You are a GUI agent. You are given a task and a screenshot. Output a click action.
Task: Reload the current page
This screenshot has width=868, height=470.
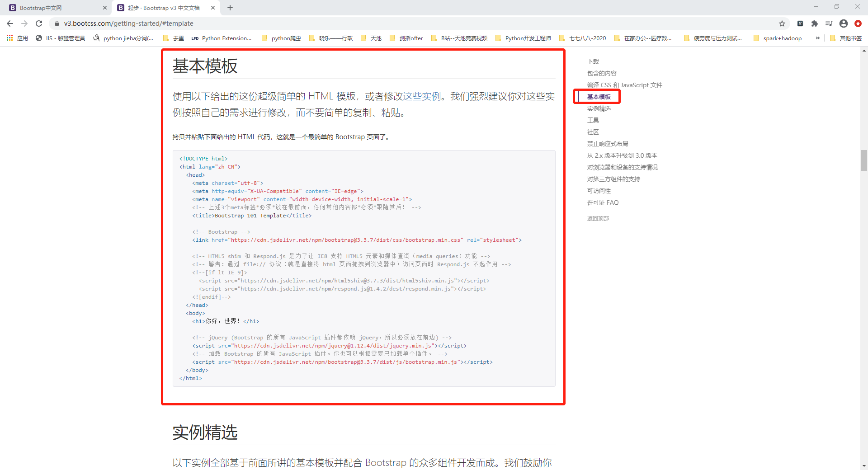[x=39, y=23]
